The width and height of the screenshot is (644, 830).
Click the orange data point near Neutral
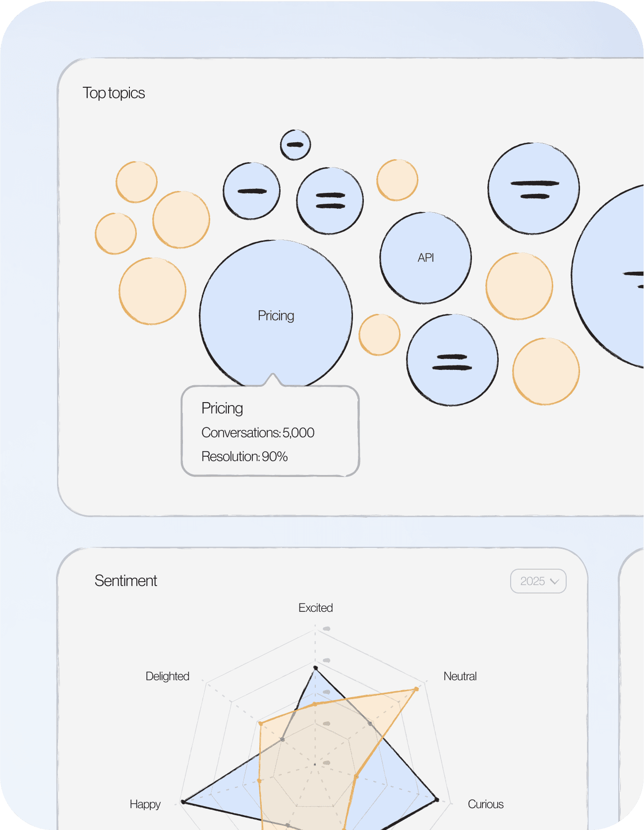click(416, 689)
